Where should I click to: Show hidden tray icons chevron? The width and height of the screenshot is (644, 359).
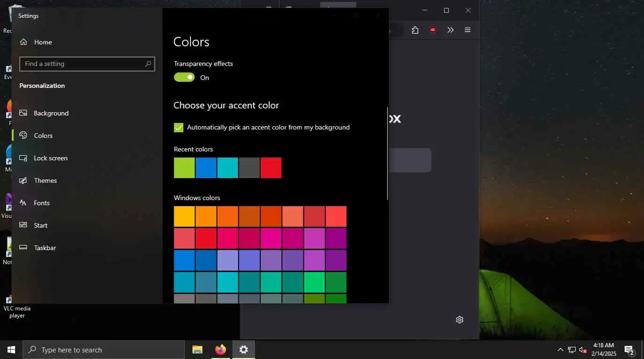560,350
